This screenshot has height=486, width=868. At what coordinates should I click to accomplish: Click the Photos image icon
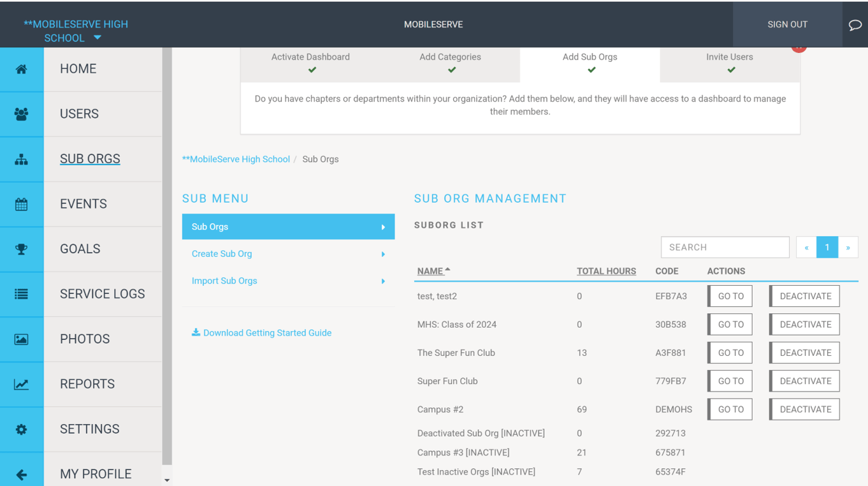point(22,339)
